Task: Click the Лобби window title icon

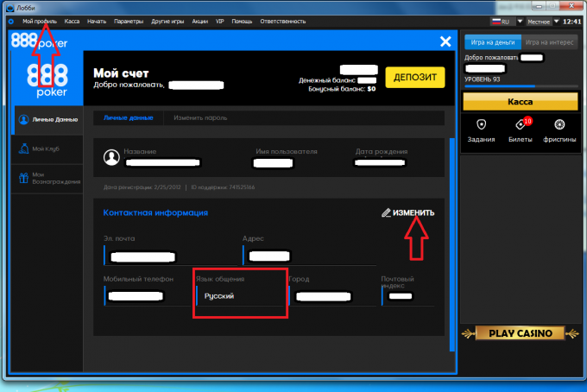Action: point(10,8)
